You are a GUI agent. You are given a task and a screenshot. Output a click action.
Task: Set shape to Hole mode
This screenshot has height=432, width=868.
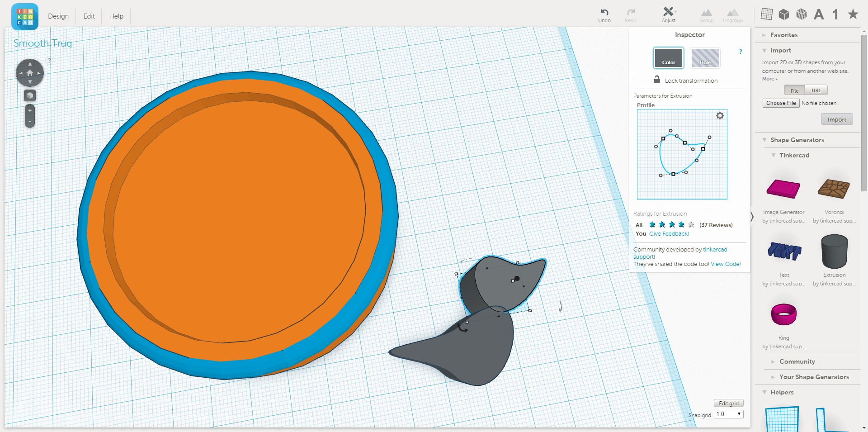pyautogui.click(x=705, y=58)
